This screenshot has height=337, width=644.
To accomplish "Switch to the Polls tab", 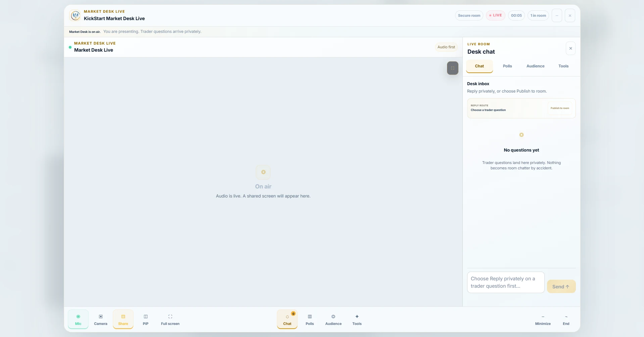I will (507, 66).
